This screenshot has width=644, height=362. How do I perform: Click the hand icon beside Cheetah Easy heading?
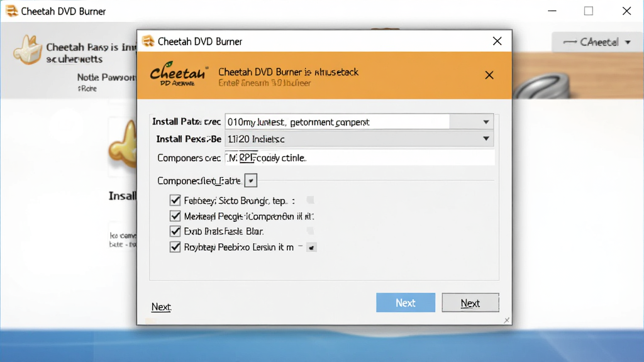pos(28,50)
